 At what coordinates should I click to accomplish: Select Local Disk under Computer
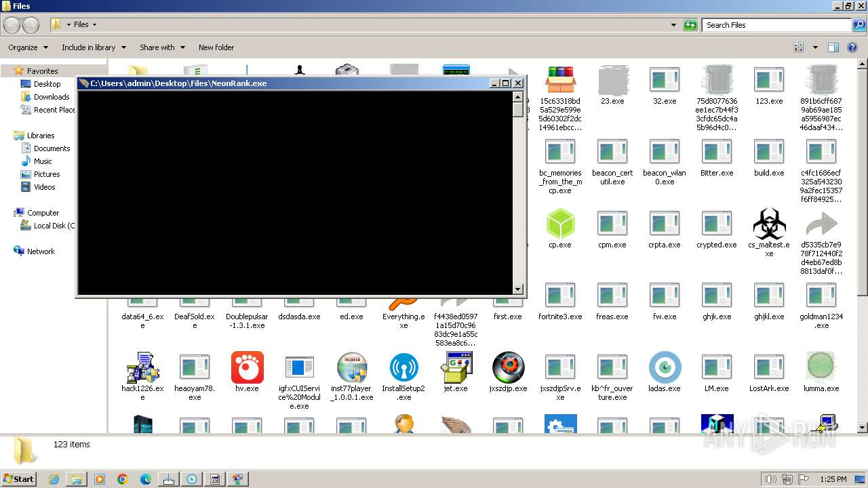pos(47,226)
